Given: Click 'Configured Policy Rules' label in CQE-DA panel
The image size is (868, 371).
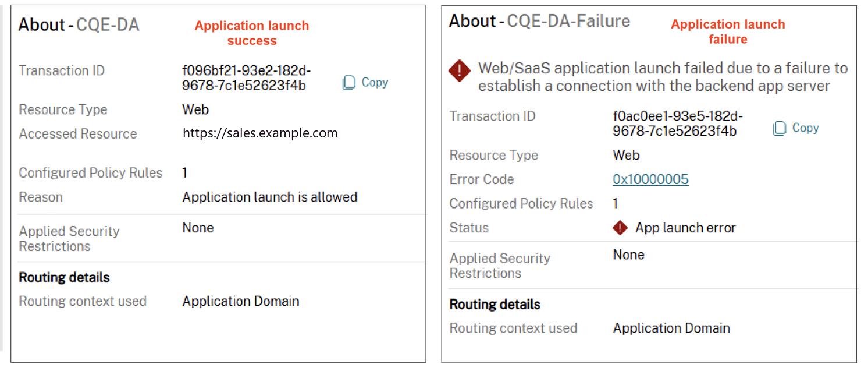Looking at the screenshot, I should click(91, 173).
